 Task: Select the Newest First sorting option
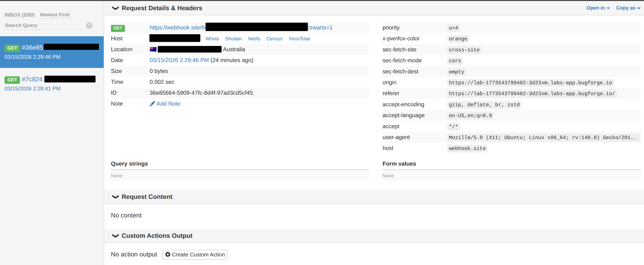point(55,15)
